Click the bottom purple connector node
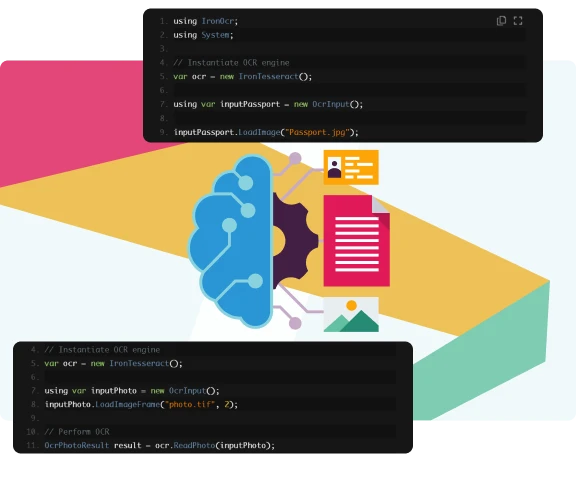This screenshot has height=480, width=576. click(x=295, y=323)
